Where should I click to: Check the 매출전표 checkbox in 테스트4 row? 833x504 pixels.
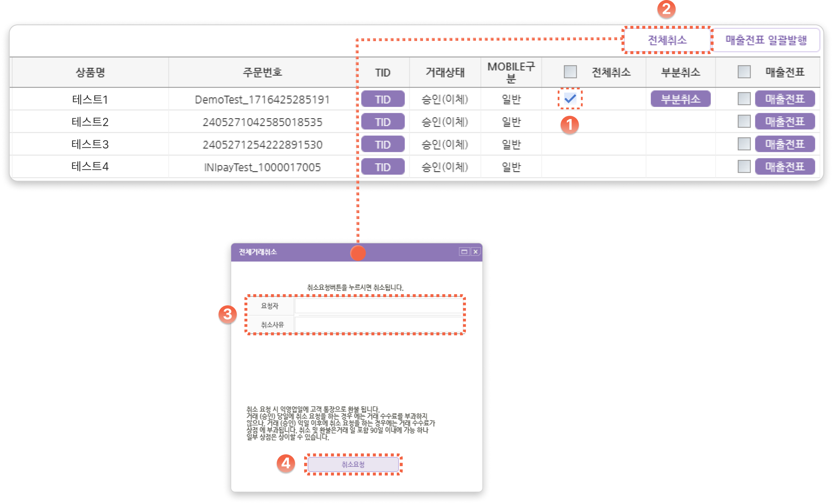coord(744,166)
